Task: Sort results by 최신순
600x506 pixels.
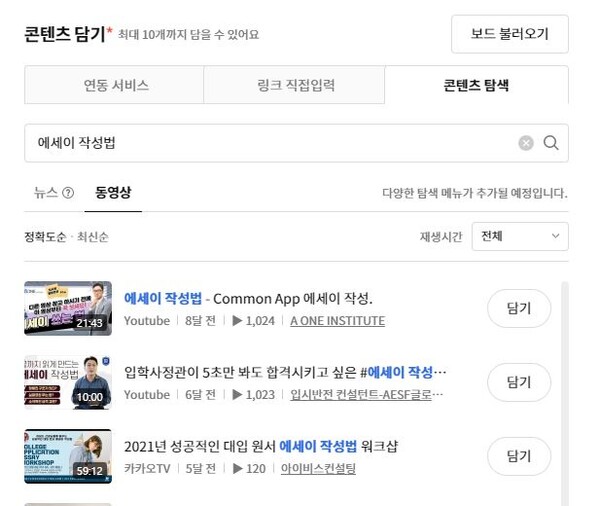Action: coord(93,237)
